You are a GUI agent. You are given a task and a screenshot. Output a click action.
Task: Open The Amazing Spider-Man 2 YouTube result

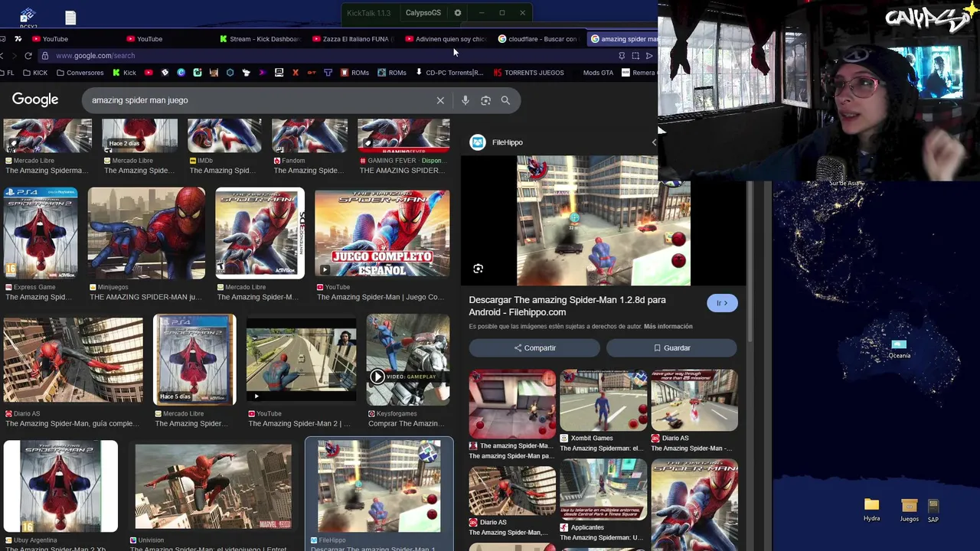(x=301, y=360)
